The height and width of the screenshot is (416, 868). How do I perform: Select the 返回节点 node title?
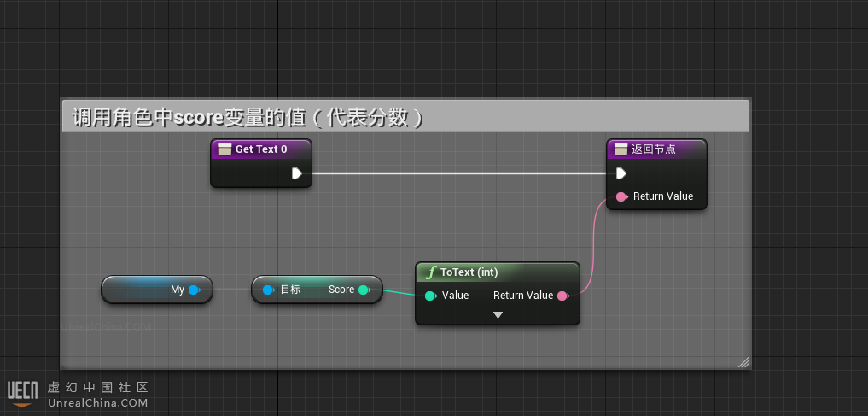pos(653,149)
